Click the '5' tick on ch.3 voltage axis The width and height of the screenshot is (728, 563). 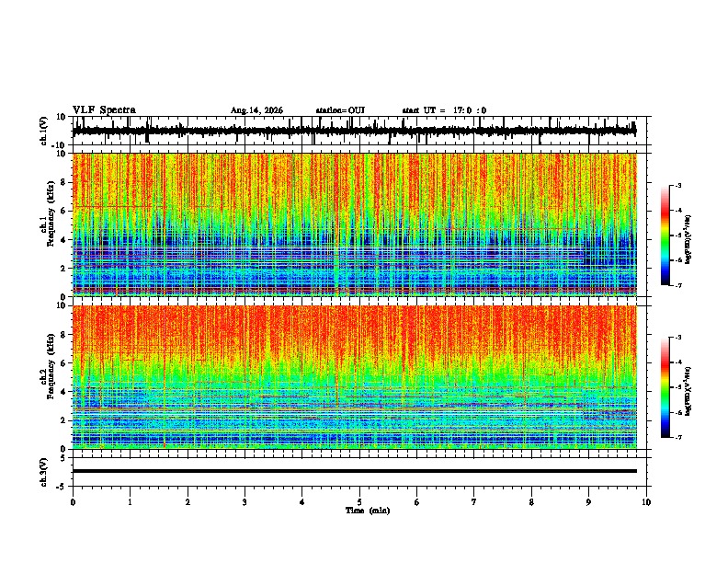click(64, 458)
